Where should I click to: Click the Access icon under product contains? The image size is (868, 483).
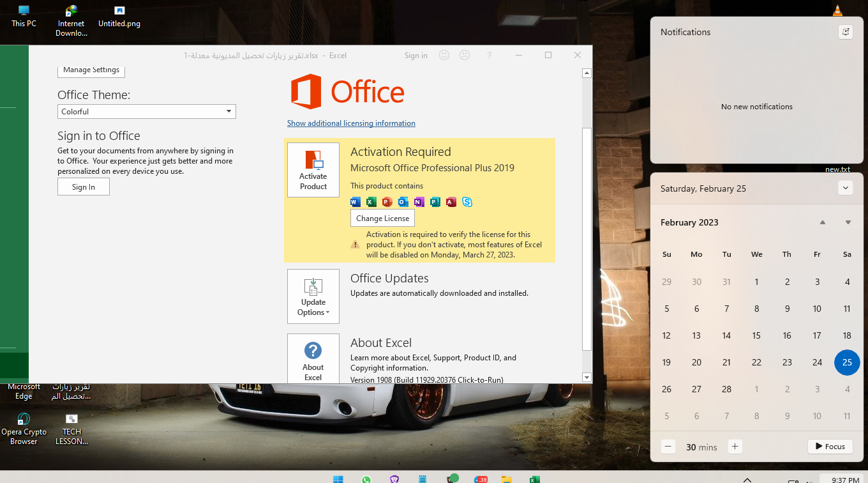pos(451,202)
